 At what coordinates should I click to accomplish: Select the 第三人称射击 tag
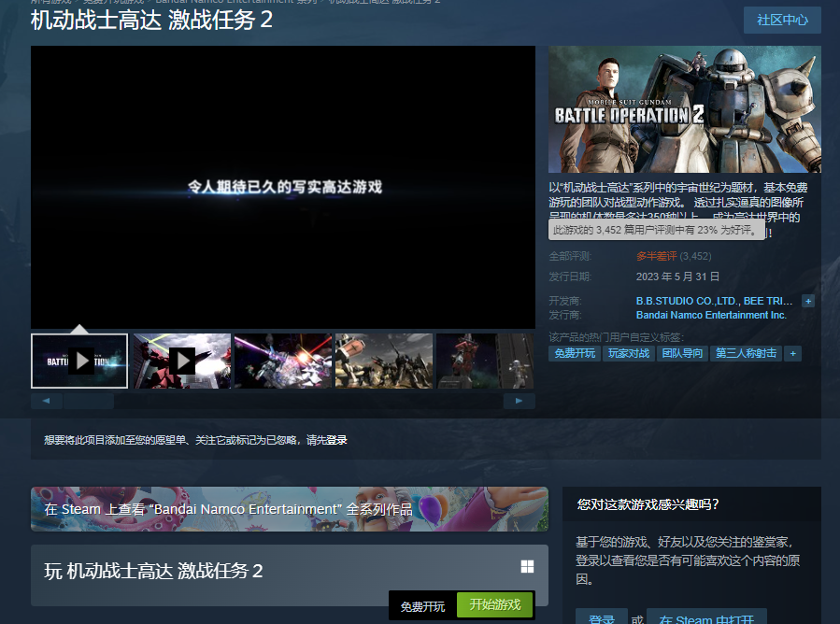tap(746, 353)
